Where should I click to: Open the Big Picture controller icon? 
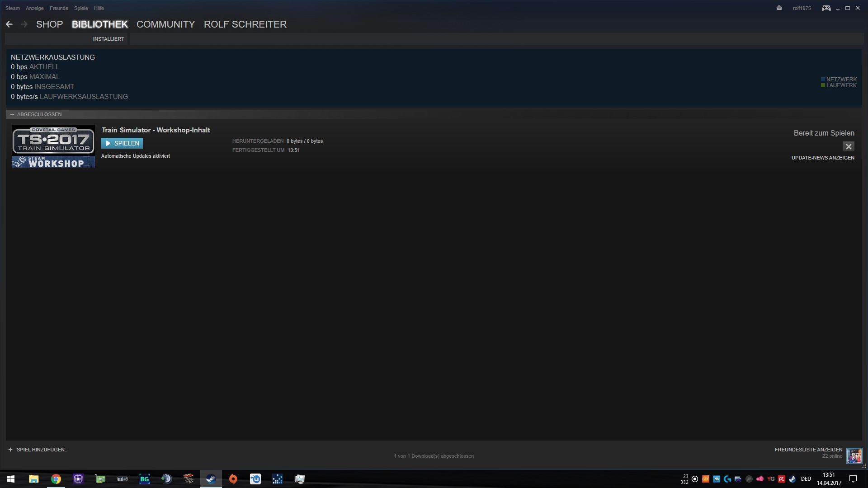coord(826,8)
